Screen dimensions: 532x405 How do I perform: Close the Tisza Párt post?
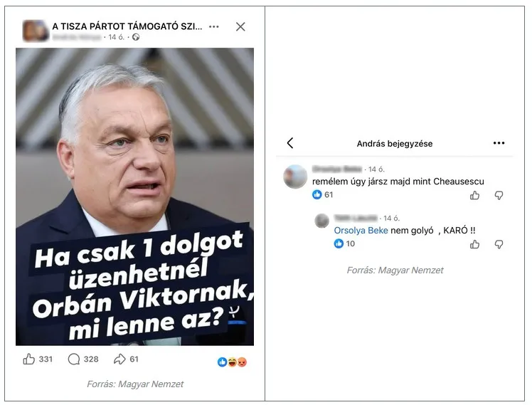tap(240, 26)
